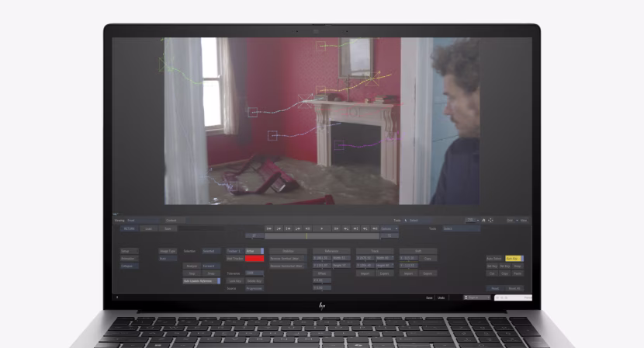Viewport: 644px width, 348px height.
Task: Toggle the Auto Key button
Action: tap(514, 258)
